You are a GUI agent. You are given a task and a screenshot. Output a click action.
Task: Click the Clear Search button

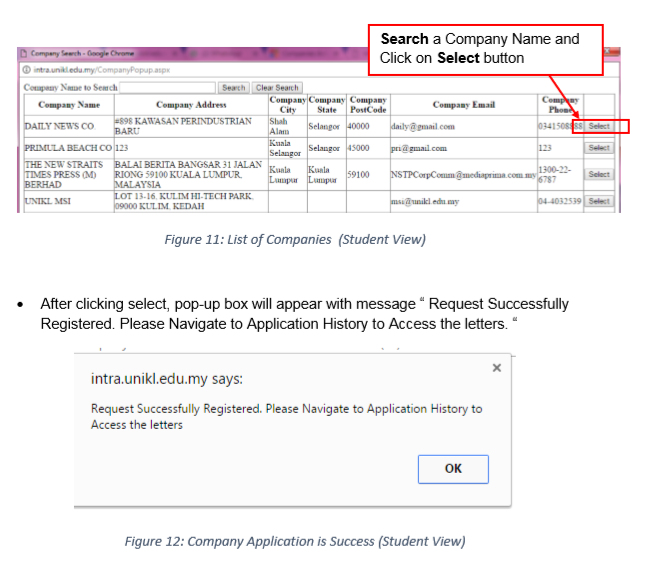277,87
